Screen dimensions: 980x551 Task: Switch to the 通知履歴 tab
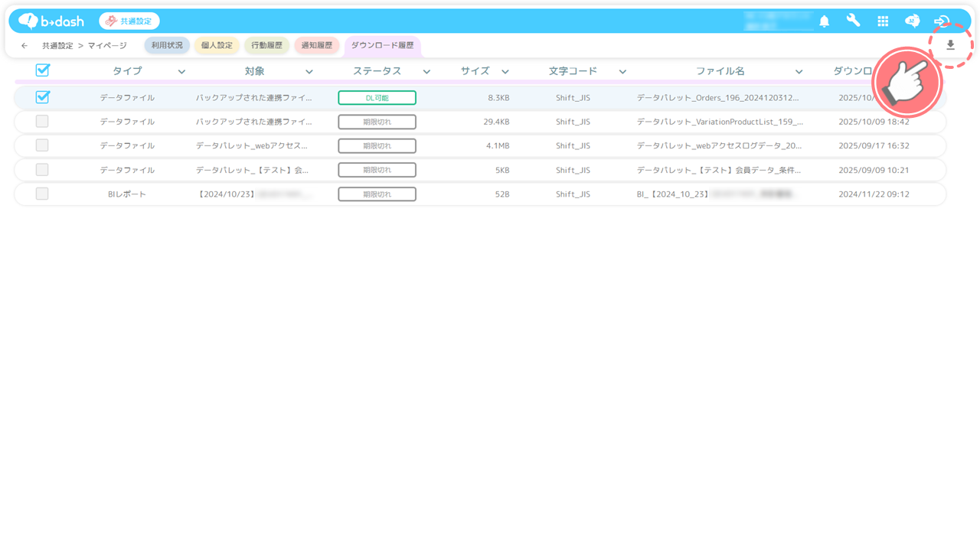tap(316, 46)
